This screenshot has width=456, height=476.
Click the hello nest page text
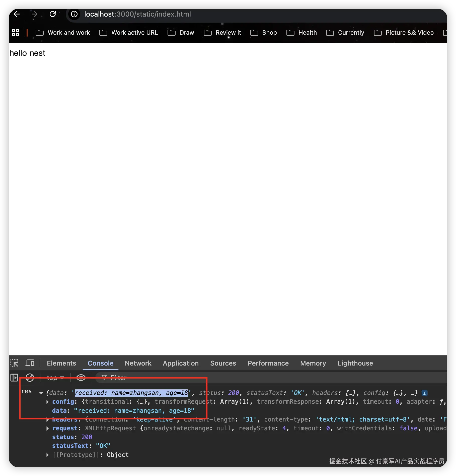coord(27,53)
